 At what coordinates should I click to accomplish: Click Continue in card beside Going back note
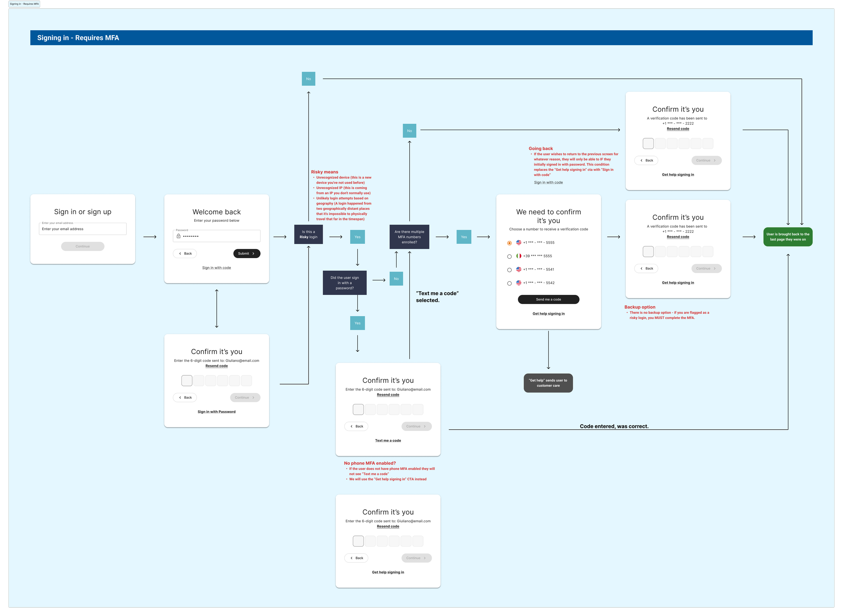[x=706, y=160]
